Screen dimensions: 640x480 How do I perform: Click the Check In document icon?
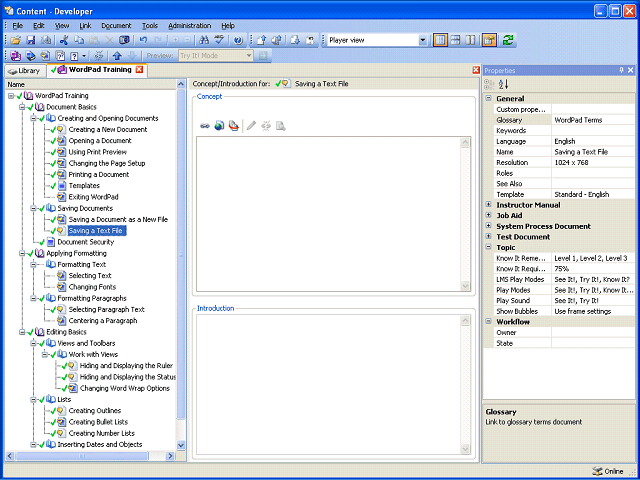(x=262, y=40)
